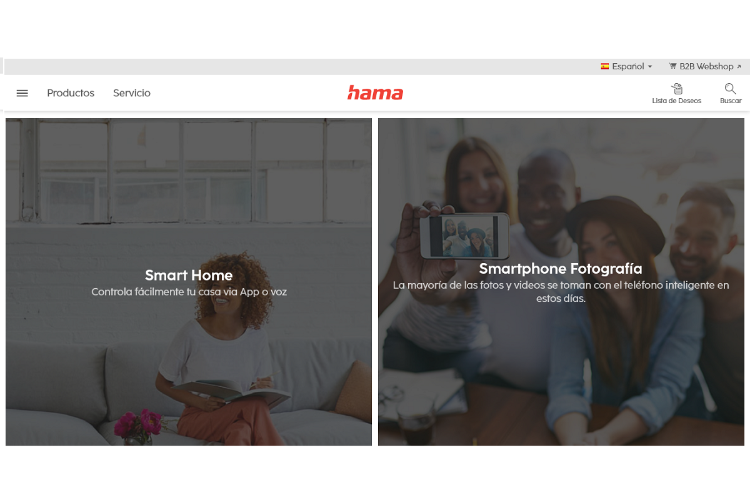Click the external link arrow beside B2B Webshop
Screen dimensions: 750x500
(739, 67)
